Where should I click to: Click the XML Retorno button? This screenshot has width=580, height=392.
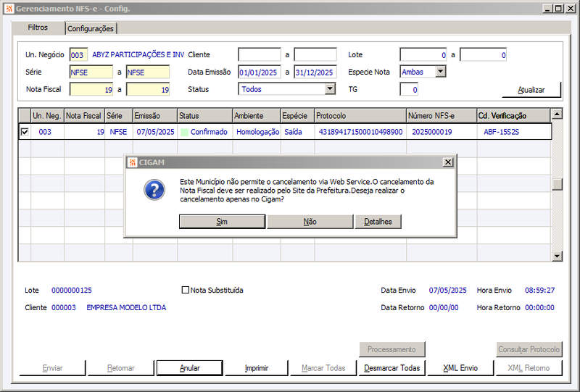pos(529,368)
